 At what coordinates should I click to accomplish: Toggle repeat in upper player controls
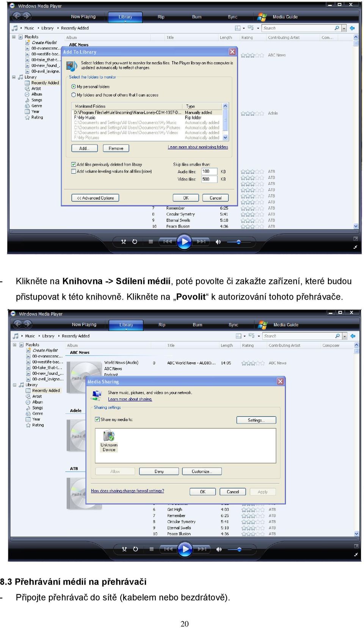(x=135, y=242)
